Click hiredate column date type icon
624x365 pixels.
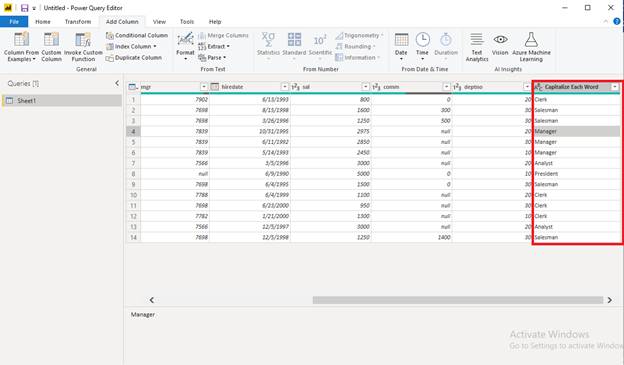coord(215,87)
